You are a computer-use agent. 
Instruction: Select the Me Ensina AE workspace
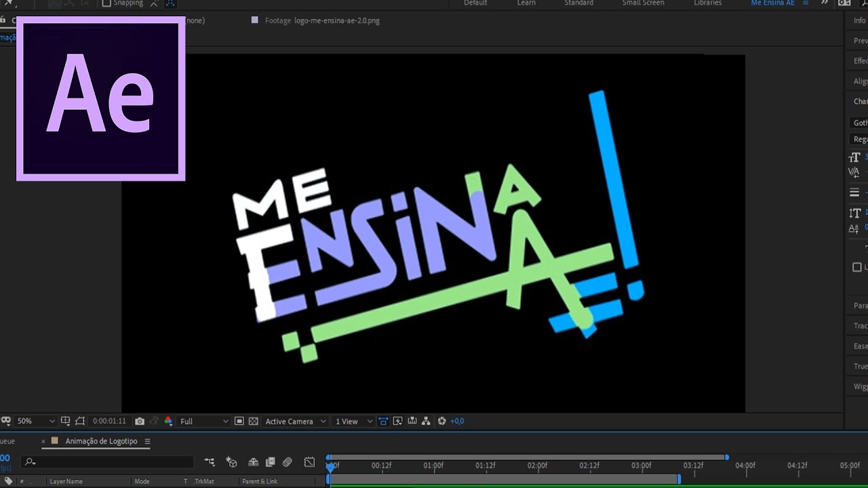[x=772, y=3]
